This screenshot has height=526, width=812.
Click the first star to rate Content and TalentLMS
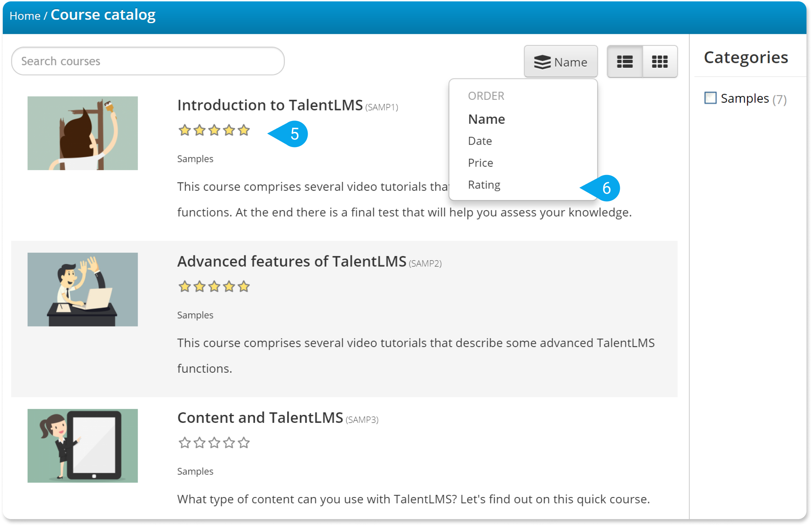(184, 442)
